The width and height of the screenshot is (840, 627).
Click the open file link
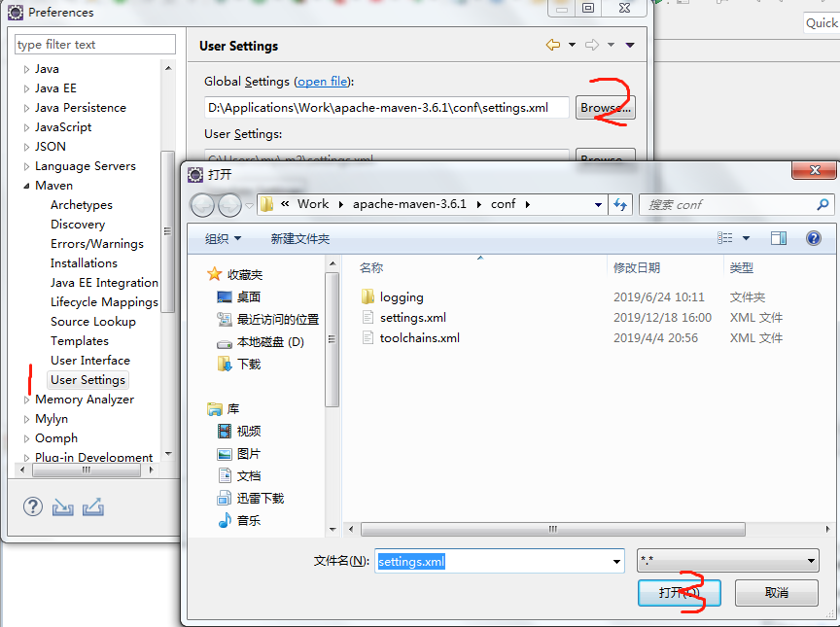(x=322, y=82)
